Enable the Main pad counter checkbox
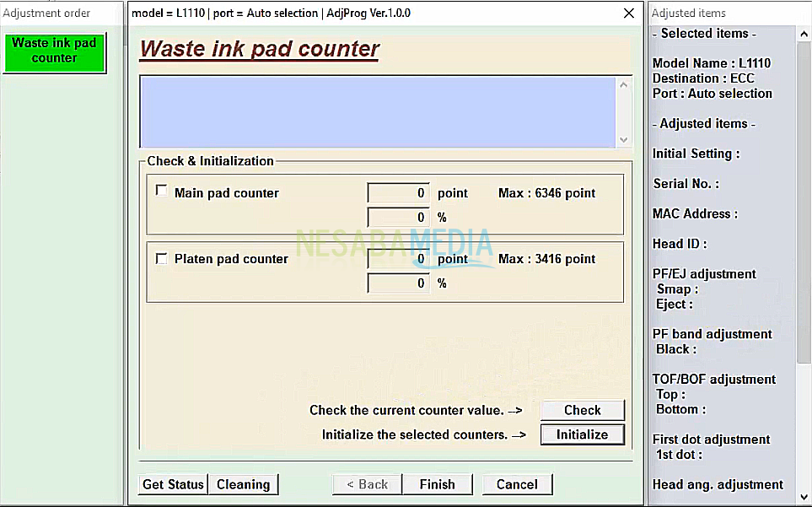812x507 pixels. coord(162,191)
